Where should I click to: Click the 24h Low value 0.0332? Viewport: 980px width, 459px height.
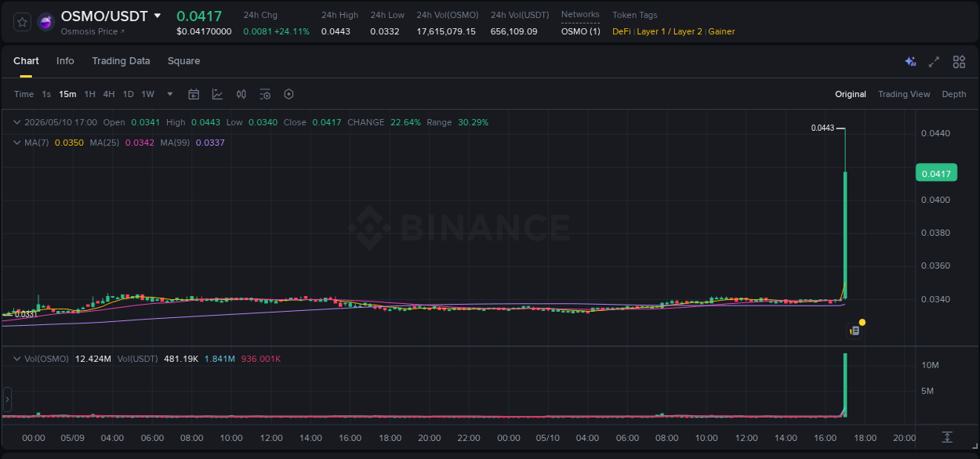point(385,31)
